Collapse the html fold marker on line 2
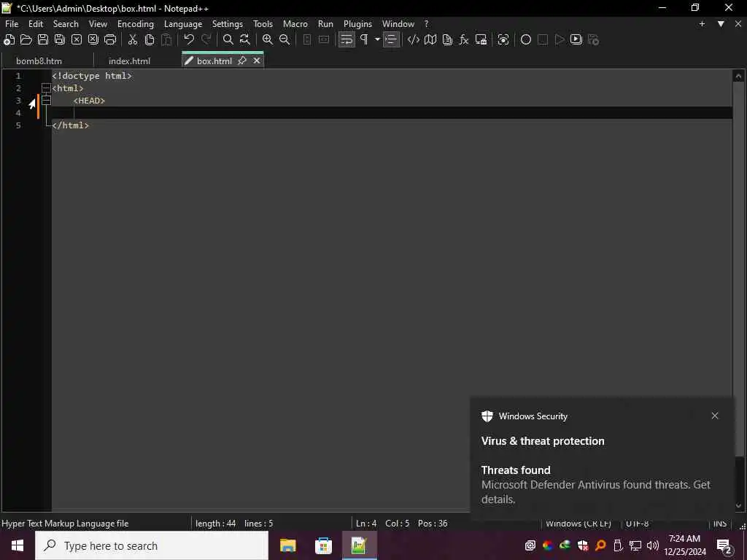Viewport: 747px width, 560px height. (x=46, y=88)
